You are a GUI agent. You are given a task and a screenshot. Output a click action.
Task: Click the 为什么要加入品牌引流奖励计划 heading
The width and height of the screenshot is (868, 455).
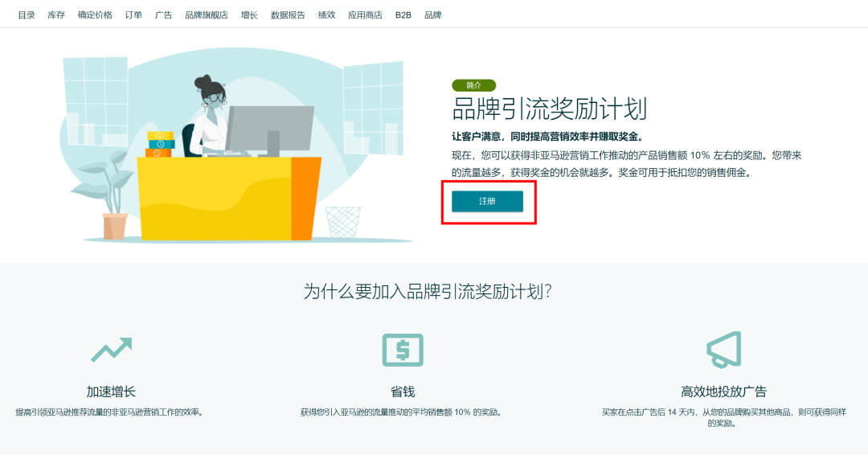tap(428, 291)
